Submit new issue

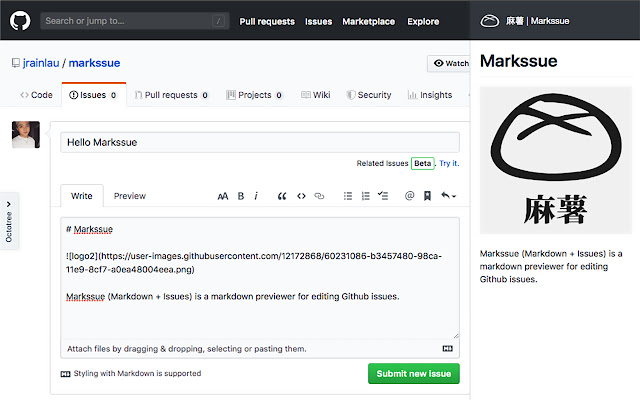414,373
